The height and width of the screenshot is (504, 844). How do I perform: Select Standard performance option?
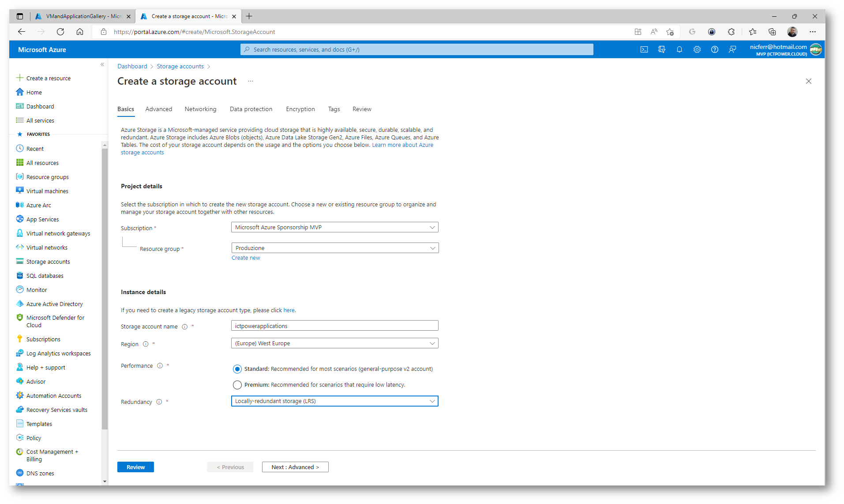point(237,369)
